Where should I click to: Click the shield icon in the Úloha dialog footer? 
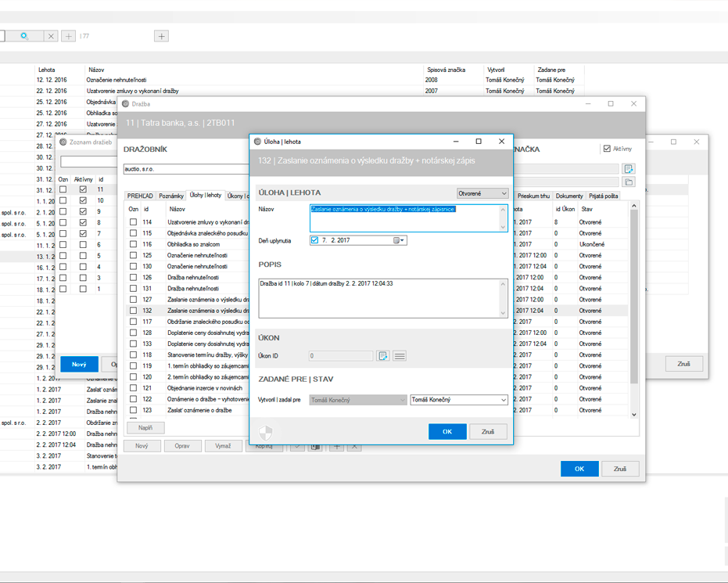pos(265,432)
